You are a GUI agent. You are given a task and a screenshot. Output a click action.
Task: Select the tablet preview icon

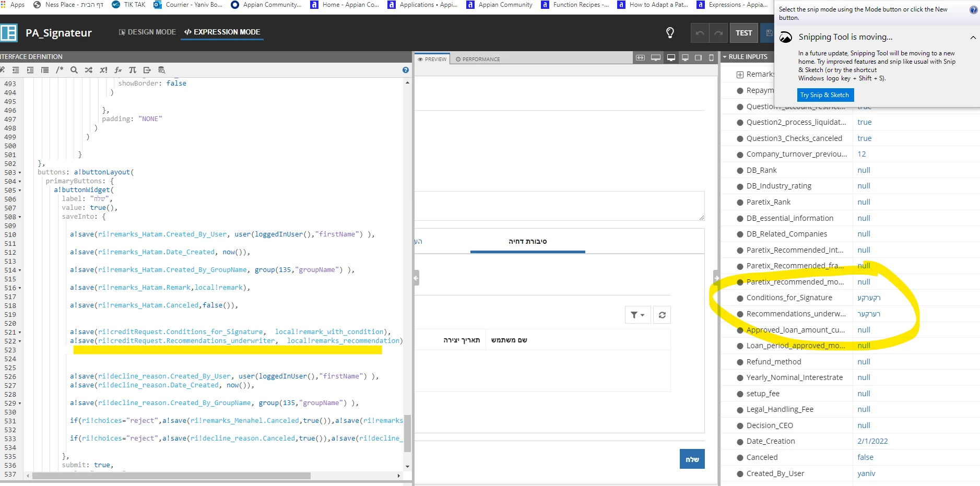click(698, 58)
